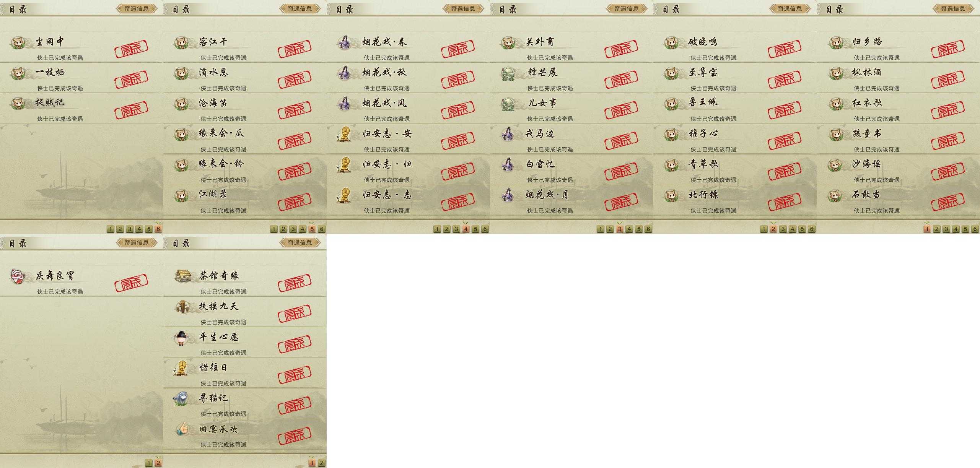Click 奇遇信息 button above 关外商 list
Screen dimensions: 980x468
tap(627, 8)
